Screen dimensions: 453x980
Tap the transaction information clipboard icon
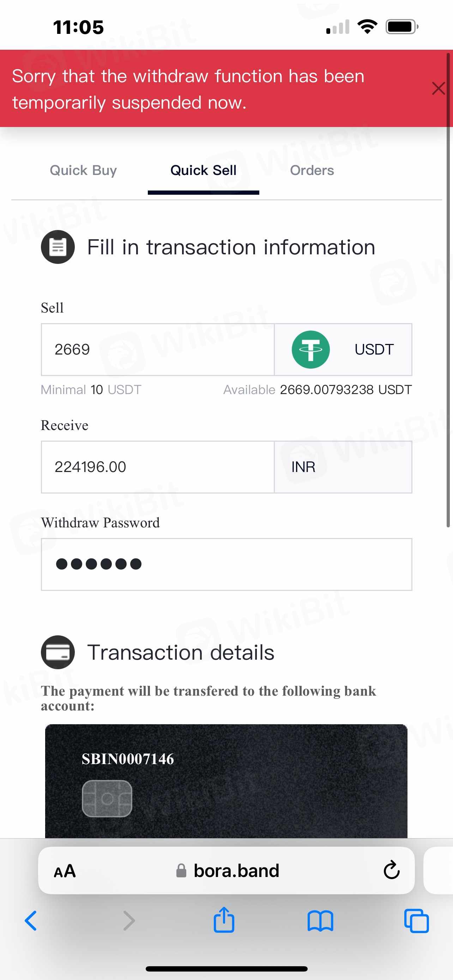point(58,247)
